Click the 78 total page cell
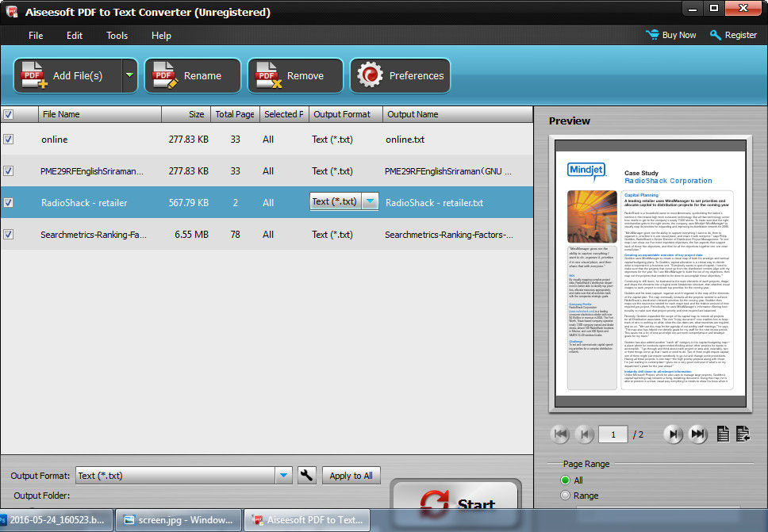Screen dimensions: 768x532 coord(235,235)
